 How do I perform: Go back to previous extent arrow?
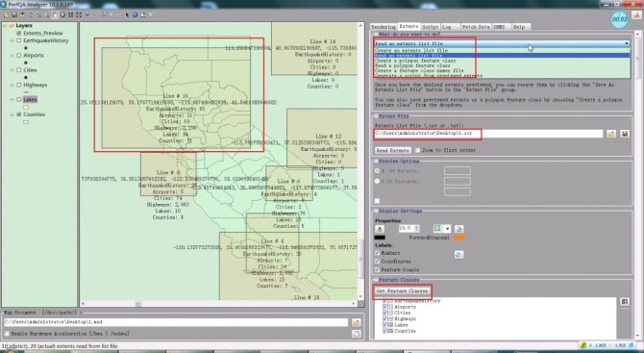pyautogui.click(x=87, y=14)
